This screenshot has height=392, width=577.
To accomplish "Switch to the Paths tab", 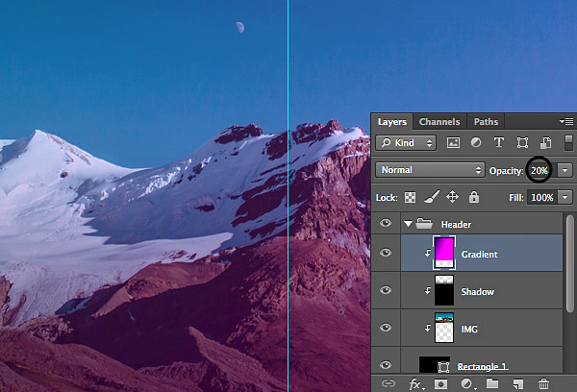I will click(x=486, y=122).
